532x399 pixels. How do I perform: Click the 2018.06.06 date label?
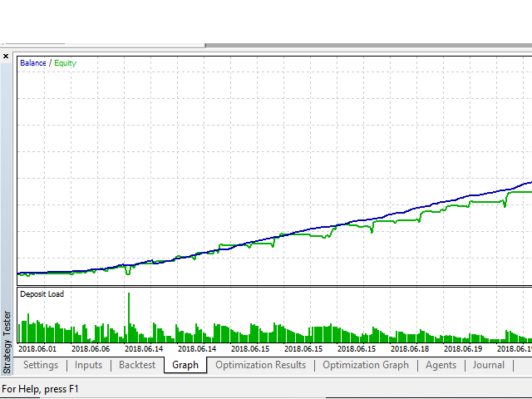point(91,349)
